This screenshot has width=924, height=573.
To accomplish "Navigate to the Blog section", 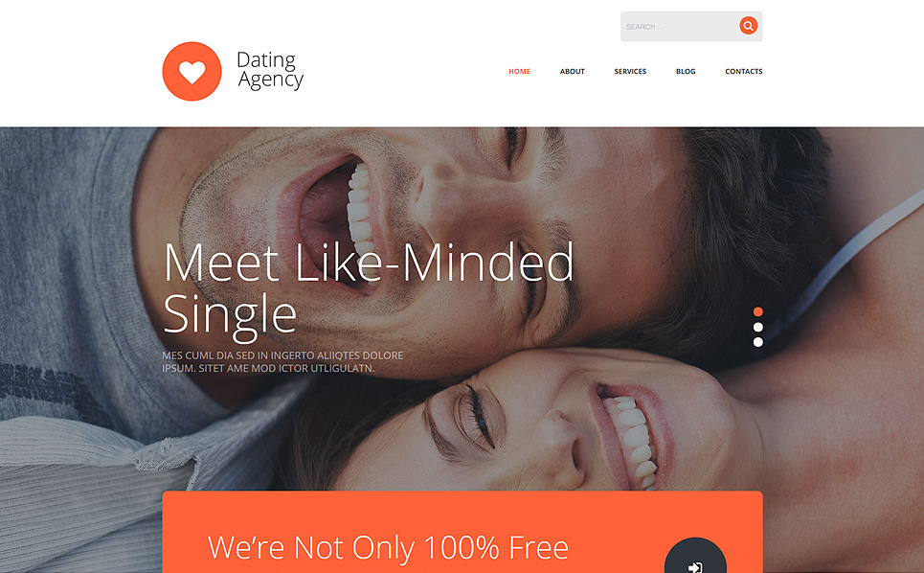I will click(686, 71).
